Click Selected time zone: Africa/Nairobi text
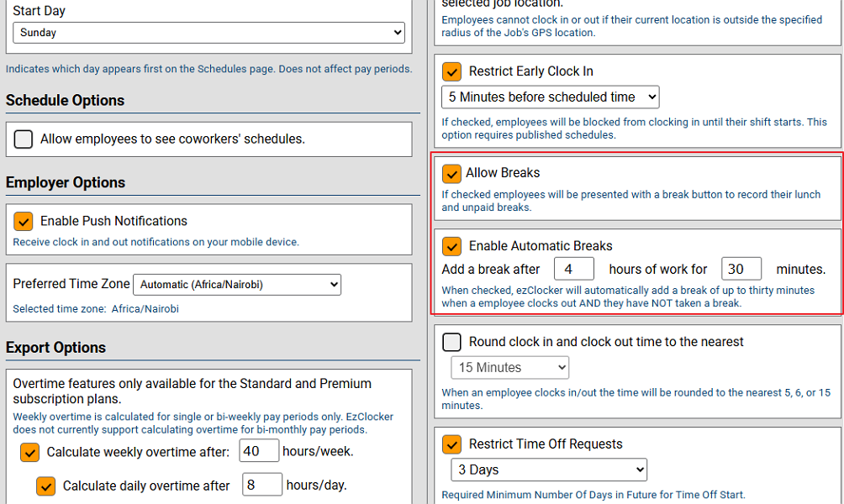This screenshot has height=504, width=844. click(x=96, y=309)
